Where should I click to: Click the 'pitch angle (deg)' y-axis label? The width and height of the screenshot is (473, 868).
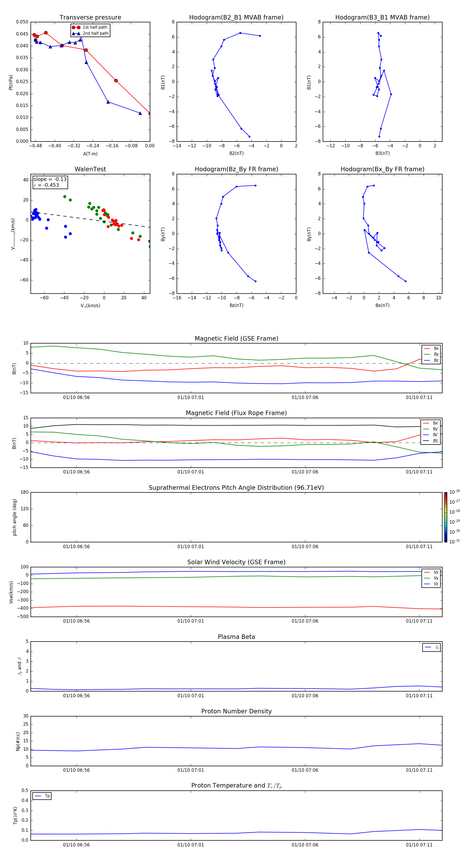pyautogui.click(x=14, y=517)
